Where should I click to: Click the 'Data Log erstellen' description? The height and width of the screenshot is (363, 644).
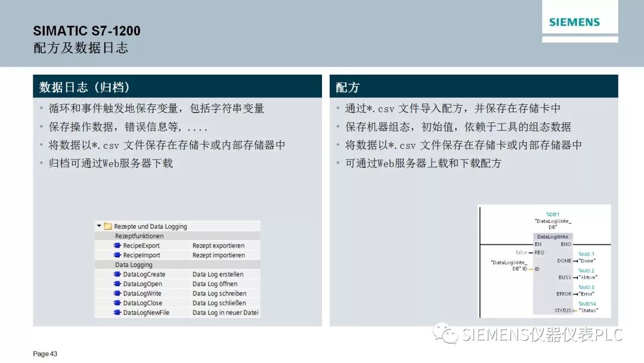coord(218,274)
